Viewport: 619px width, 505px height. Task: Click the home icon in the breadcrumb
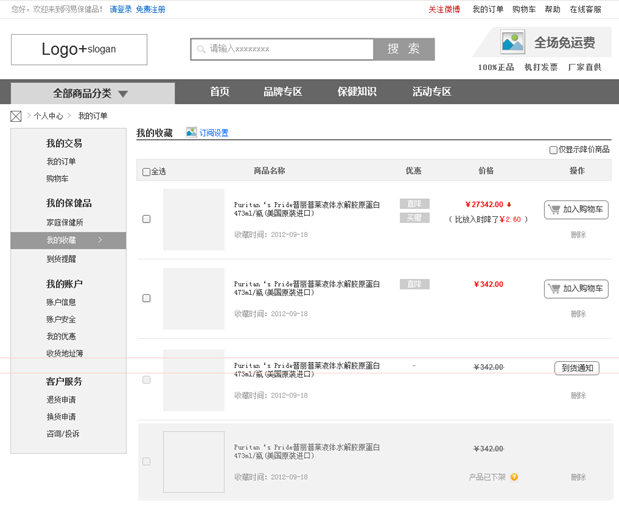[x=16, y=116]
